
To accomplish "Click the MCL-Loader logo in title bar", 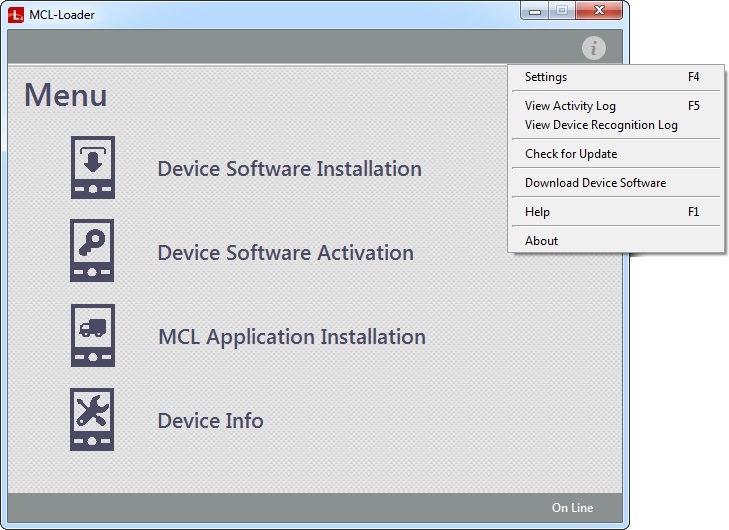I will pos(16,14).
